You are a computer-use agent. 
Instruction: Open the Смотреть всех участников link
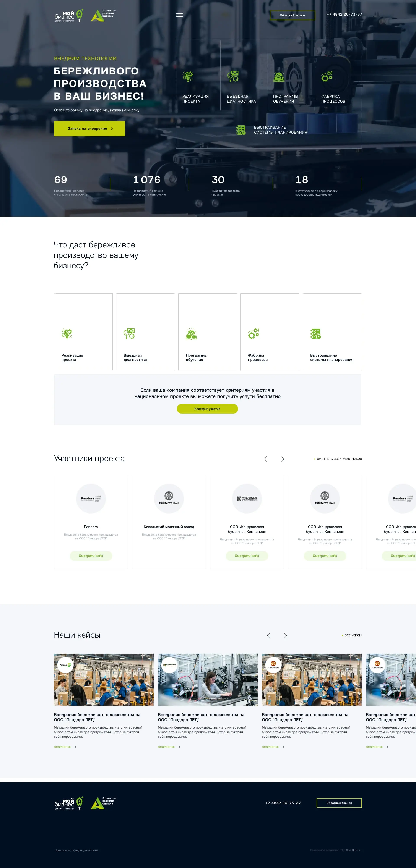coord(339,459)
